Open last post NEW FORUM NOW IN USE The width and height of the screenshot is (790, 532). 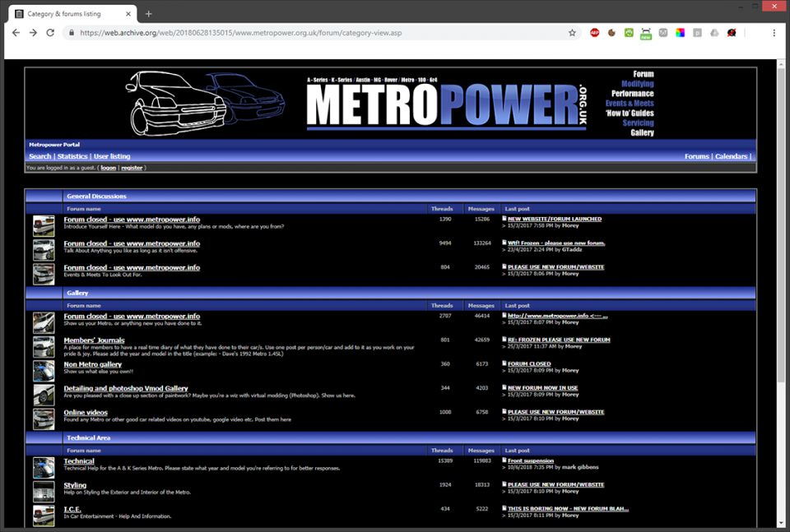pos(542,388)
